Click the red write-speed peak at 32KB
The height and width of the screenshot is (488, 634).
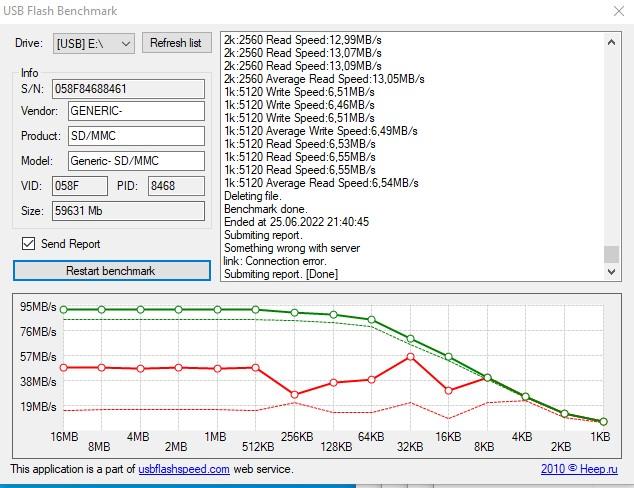[410, 356]
